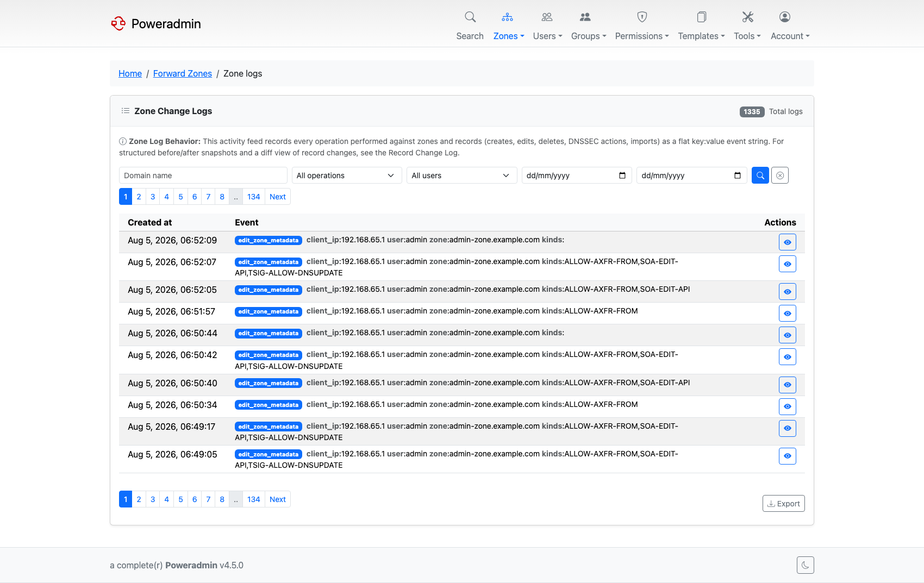Click Next in the bottom pagination
Viewport: 924px width, 583px height.
pyautogui.click(x=278, y=499)
